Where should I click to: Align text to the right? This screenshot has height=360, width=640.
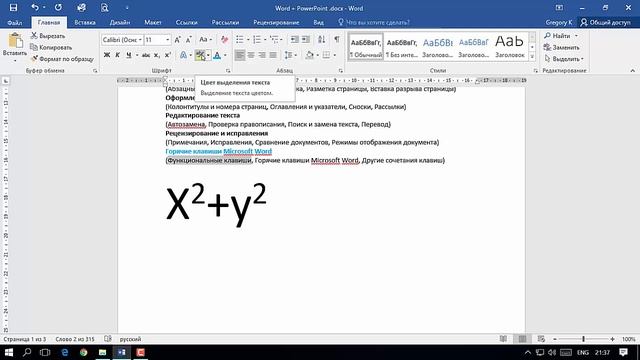point(262,55)
